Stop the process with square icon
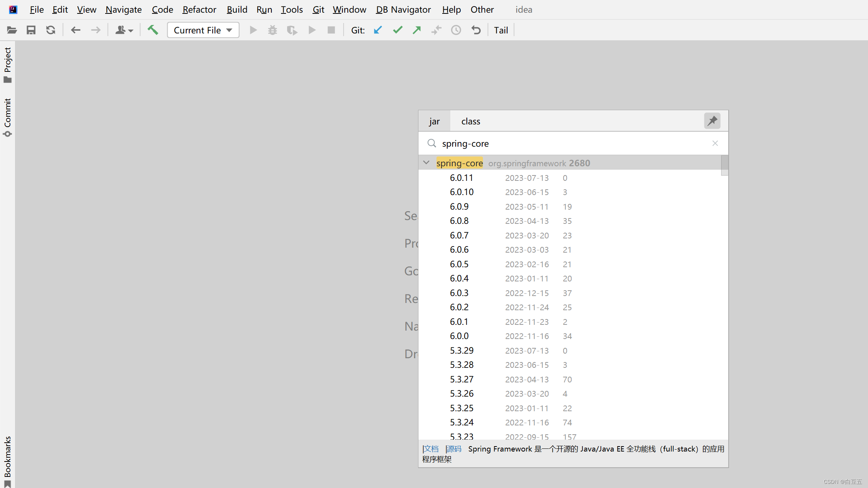Image resolution: width=868 pixels, height=488 pixels. [331, 30]
